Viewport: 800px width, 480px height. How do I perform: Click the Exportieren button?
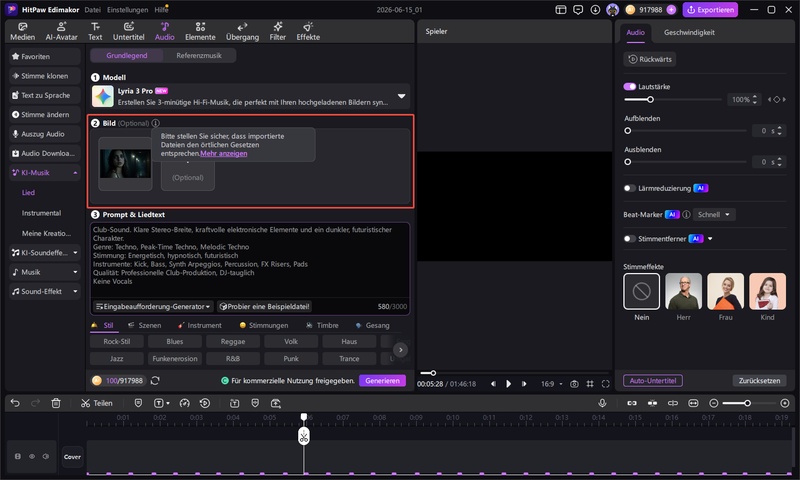pyautogui.click(x=710, y=10)
